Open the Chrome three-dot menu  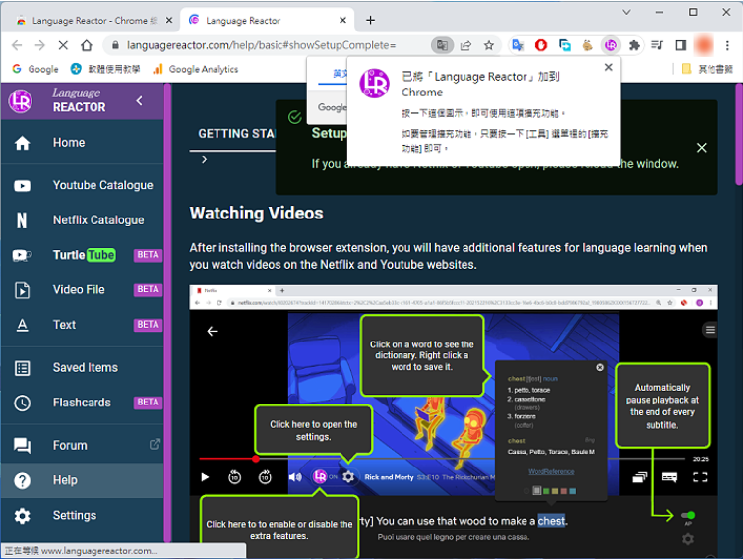coord(727,45)
